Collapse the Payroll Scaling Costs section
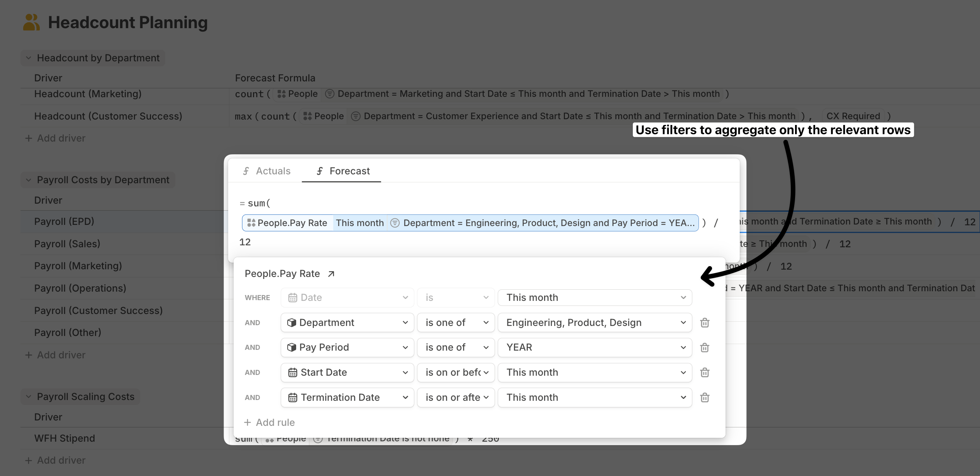Screen dimensions: 980x476 pyautogui.click(x=29, y=397)
